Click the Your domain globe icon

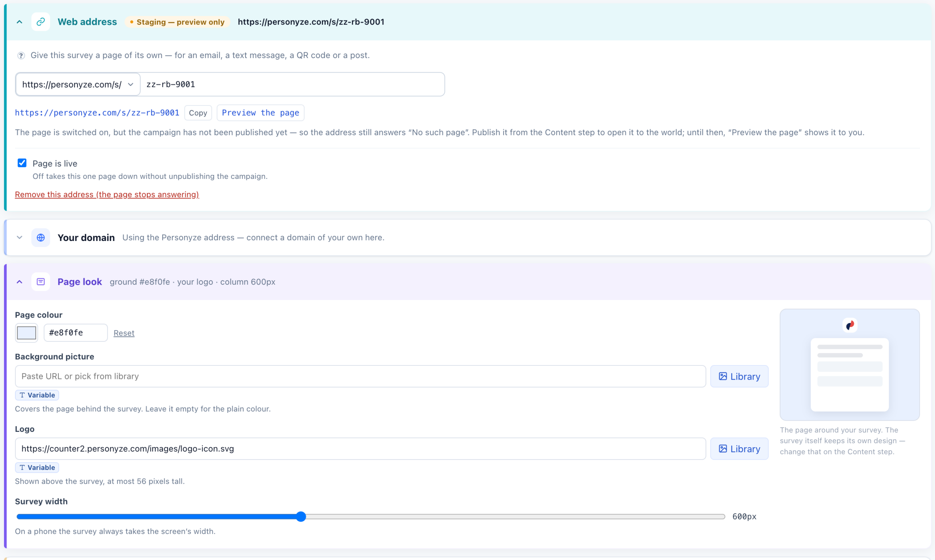click(x=41, y=237)
